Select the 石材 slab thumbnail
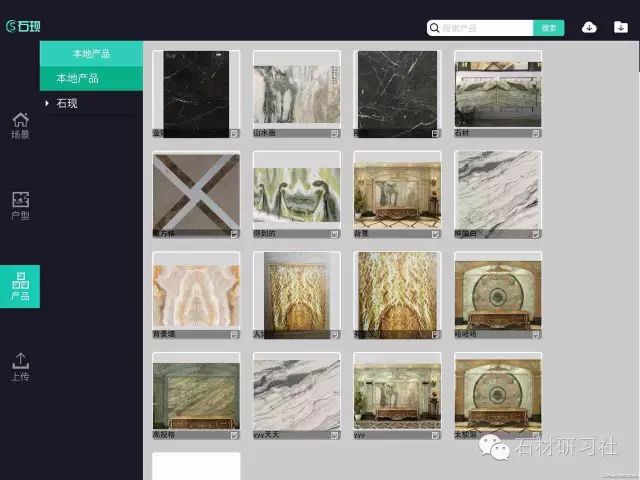 coord(498,94)
